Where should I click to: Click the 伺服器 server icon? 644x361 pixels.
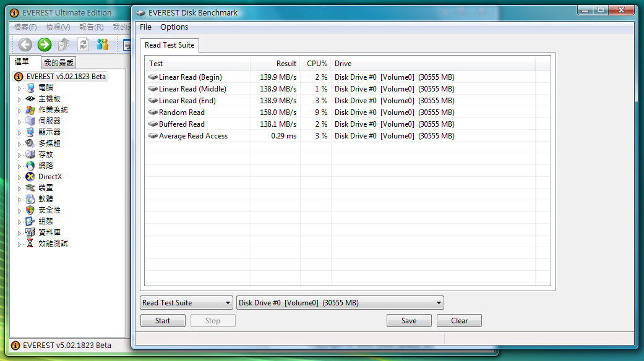pos(30,121)
